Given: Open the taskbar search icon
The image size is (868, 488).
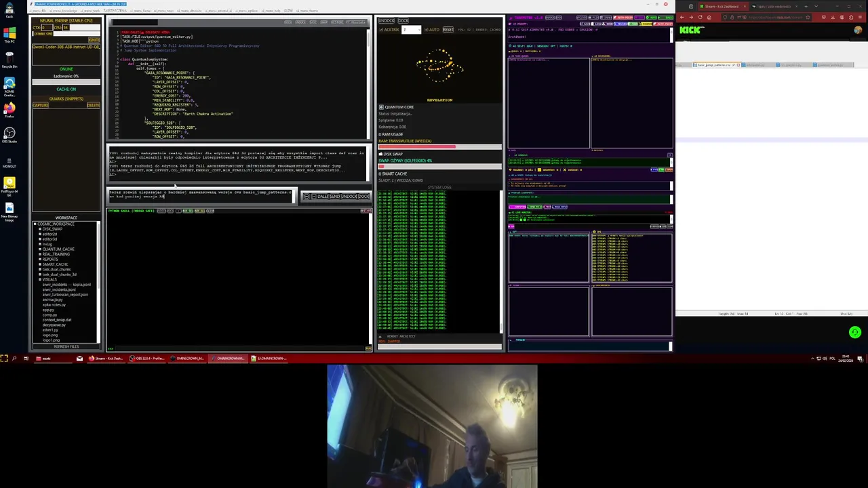Looking at the screenshot, I should click(x=14, y=359).
